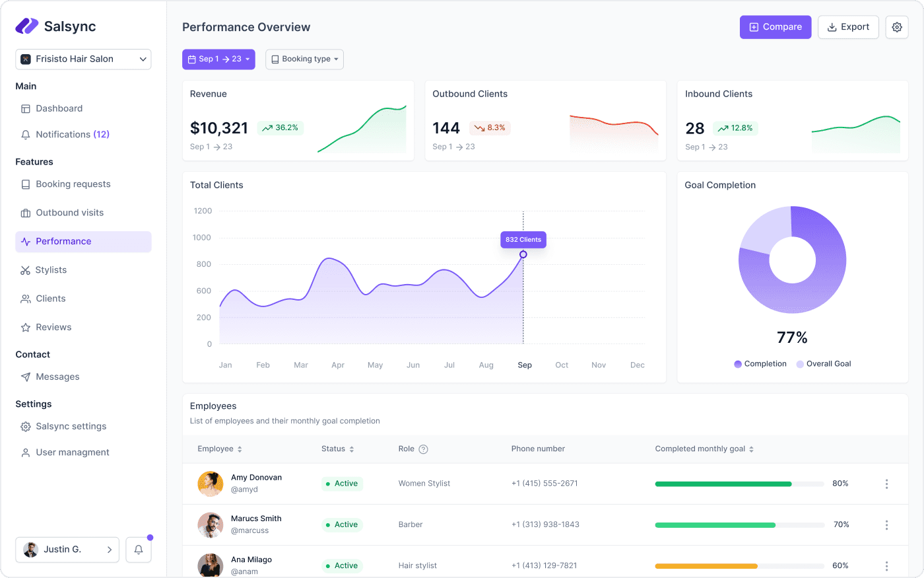Click the Overall Goal legend color dot
The width and height of the screenshot is (924, 578).
pos(800,364)
